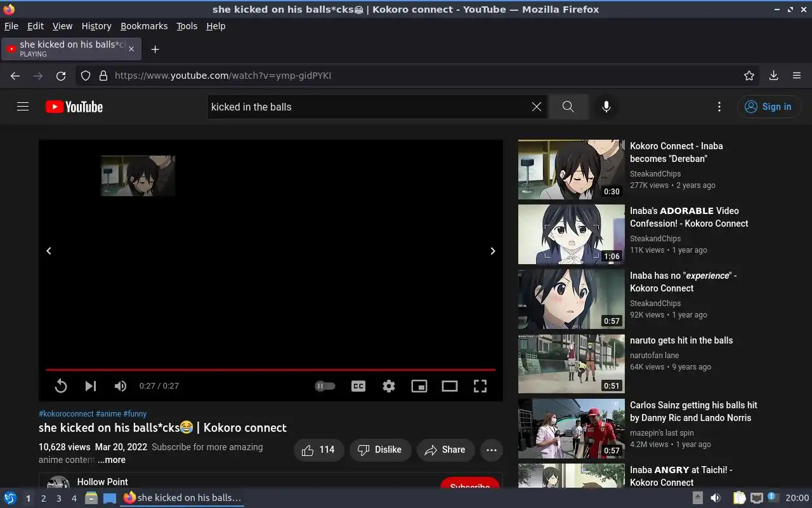Viewport: 812px width, 508px height.
Task: Open the system start menu icon
Action: 10,498
